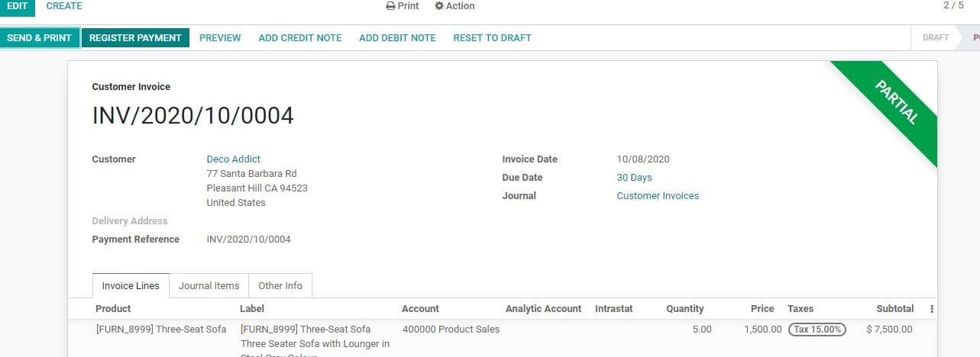980x357 pixels.
Task: Click the Action gear icon
Action: (439, 6)
